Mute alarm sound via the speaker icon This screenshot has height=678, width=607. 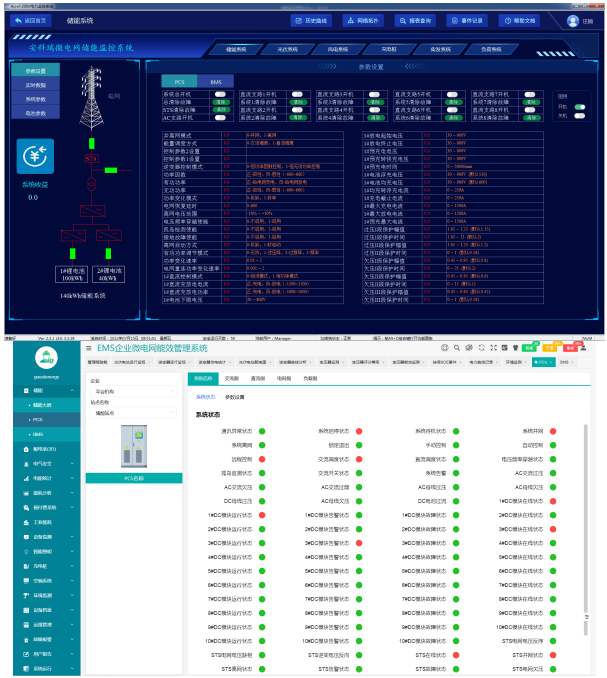click(x=469, y=348)
